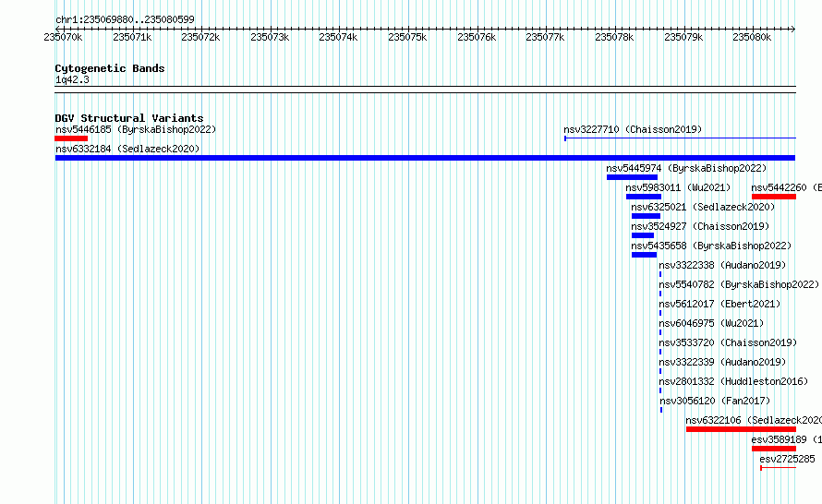This screenshot has height=504, width=822.
Task: Click the thin red esv2725285 variant line
Action: [x=778, y=467]
